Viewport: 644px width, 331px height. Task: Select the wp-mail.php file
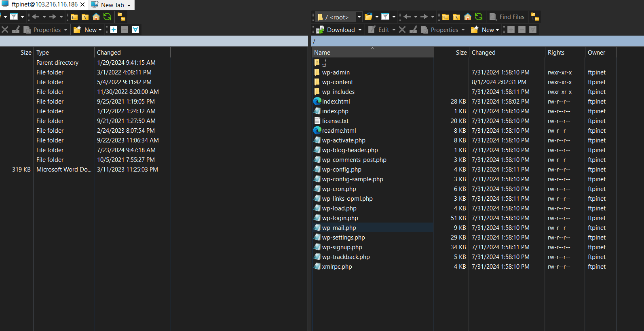click(339, 228)
